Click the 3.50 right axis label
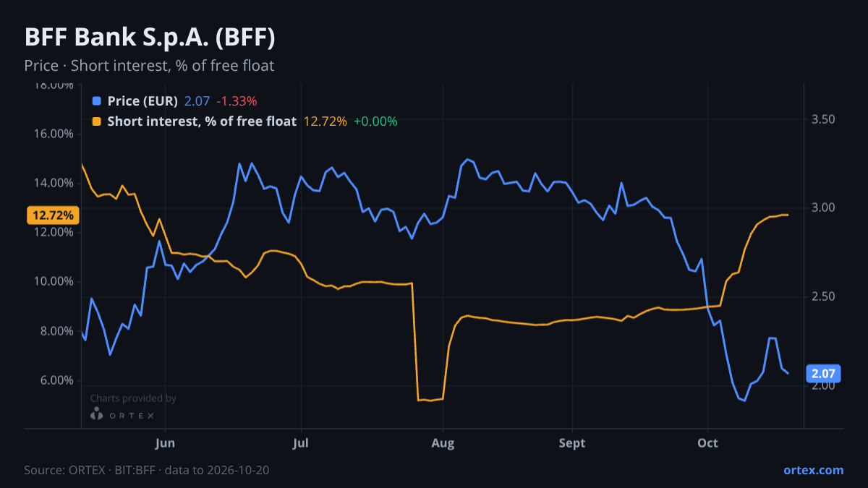This screenshot has width=868, height=488. pyautogui.click(x=824, y=119)
